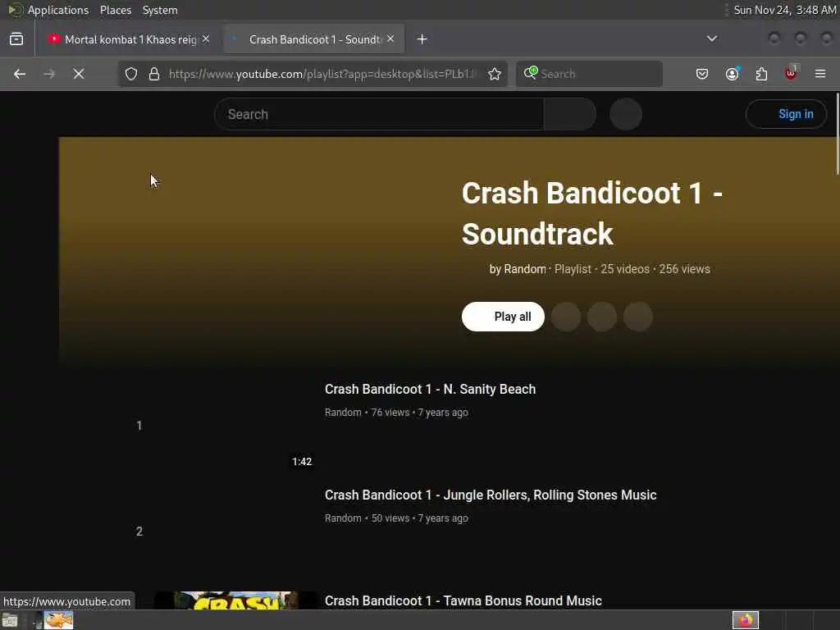Image resolution: width=840 pixels, height=630 pixels.
Task: Open the Applications menu
Action: [x=58, y=10]
